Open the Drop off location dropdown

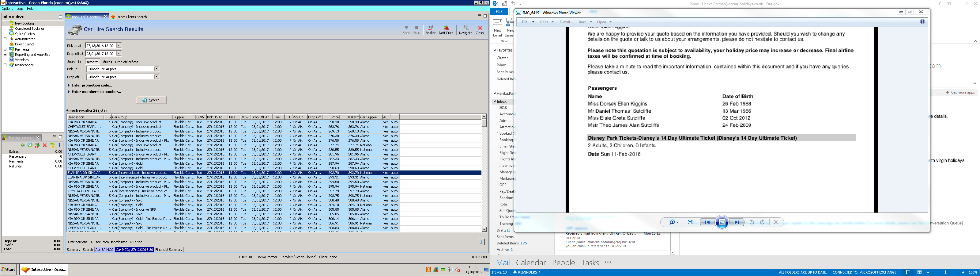156,77
